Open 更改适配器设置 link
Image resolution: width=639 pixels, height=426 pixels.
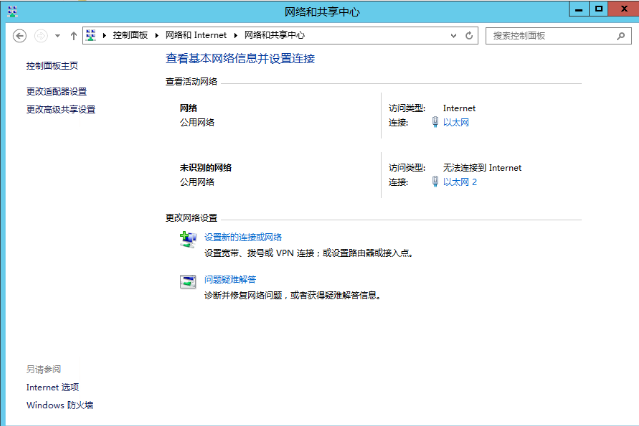56,92
